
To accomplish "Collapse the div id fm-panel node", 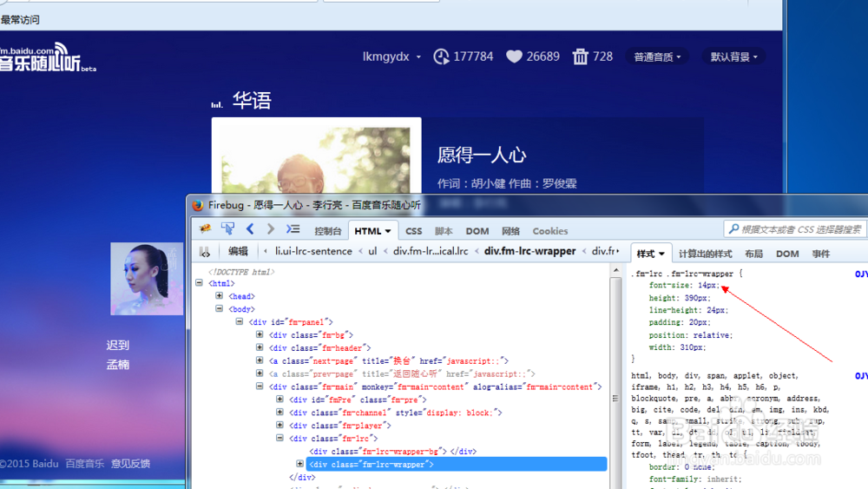I will tap(240, 321).
